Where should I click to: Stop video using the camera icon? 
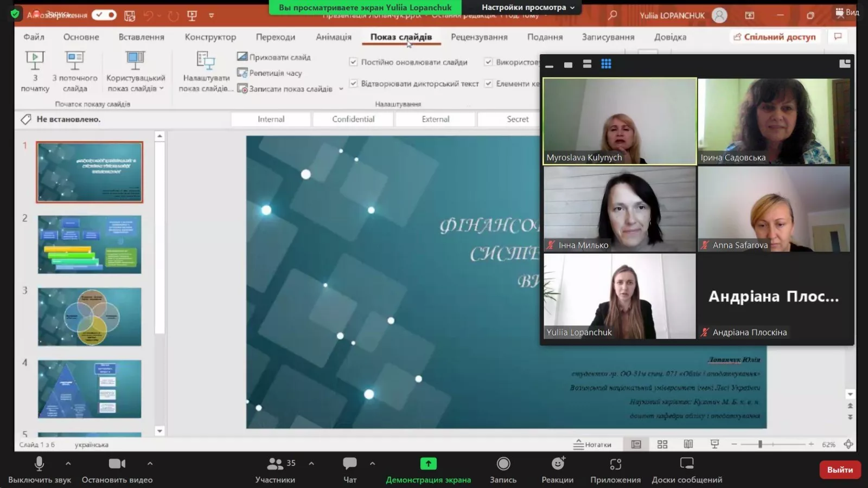(x=117, y=464)
